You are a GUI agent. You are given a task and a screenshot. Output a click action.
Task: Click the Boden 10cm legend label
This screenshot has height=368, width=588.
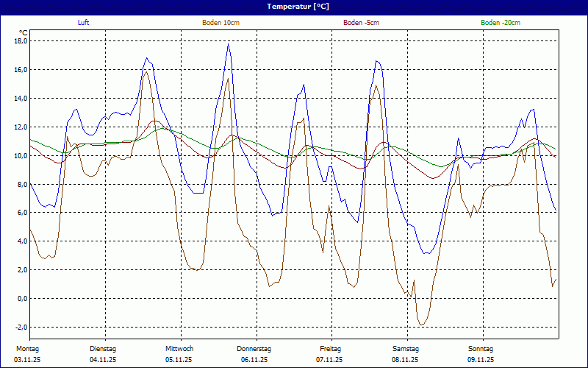221,23
